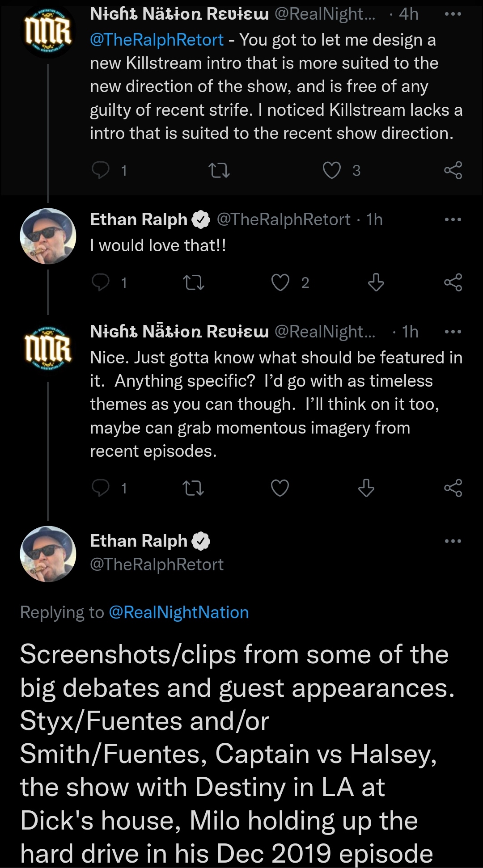Share the first Night Nation Review tweet
This screenshot has height=868, width=483.
coord(453,170)
